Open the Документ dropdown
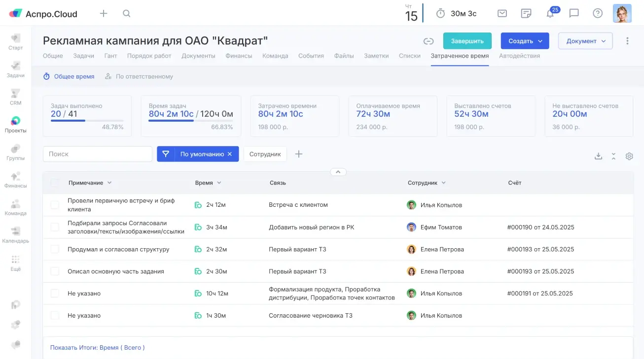The image size is (644, 359). (585, 41)
